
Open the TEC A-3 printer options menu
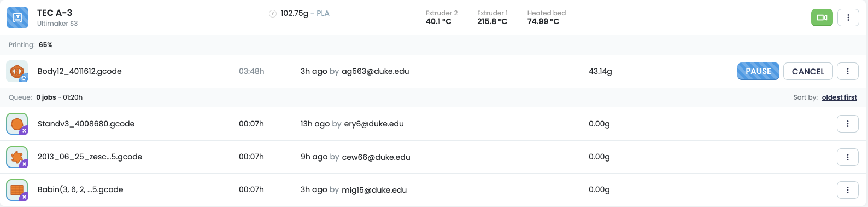pos(848,18)
